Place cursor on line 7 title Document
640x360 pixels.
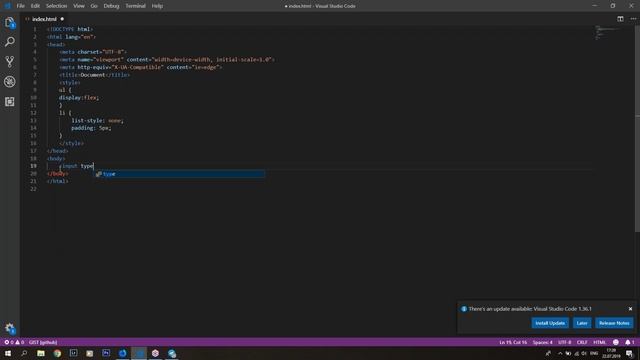(94, 75)
